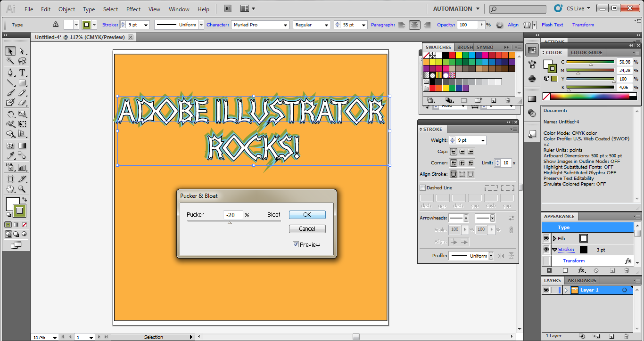Viewport: 644px width, 341px height.
Task: Open the Character panel link
Action: click(217, 25)
